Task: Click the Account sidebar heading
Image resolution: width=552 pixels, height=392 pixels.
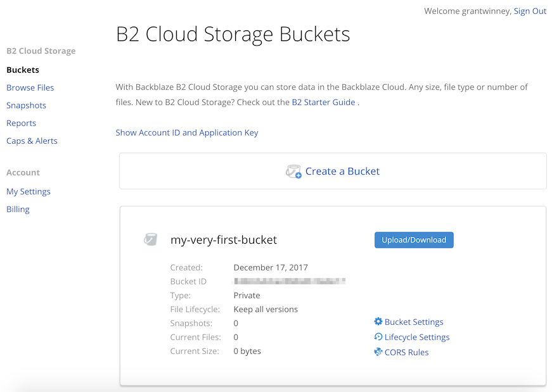Action: click(23, 172)
